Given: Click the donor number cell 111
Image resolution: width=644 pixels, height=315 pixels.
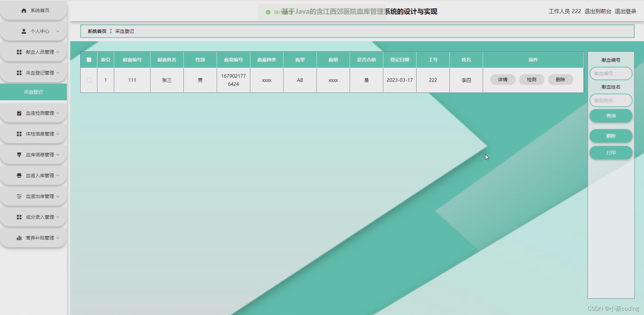Looking at the screenshot, I should pyautogui.click(x=132, y=80).
